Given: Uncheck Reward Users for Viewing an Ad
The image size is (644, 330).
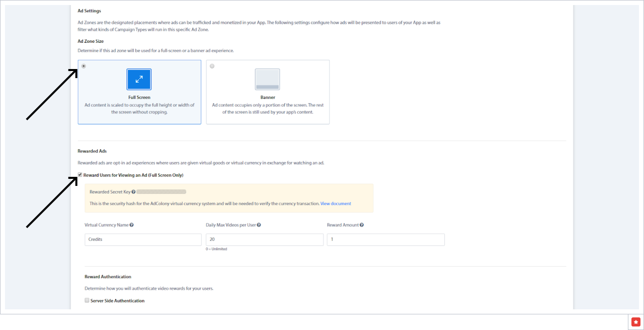Looking at the screenshot, I should (x=80, y=175).
